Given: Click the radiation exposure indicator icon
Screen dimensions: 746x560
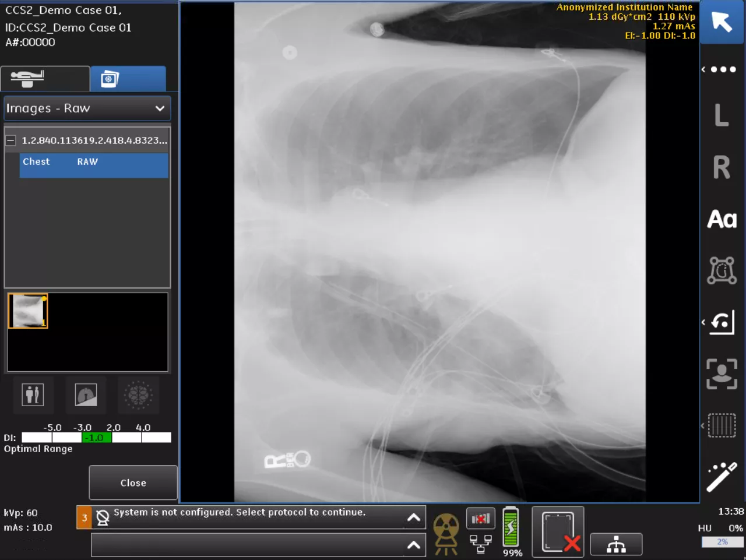Looking at the screenshot, I should tap(446, 533).
